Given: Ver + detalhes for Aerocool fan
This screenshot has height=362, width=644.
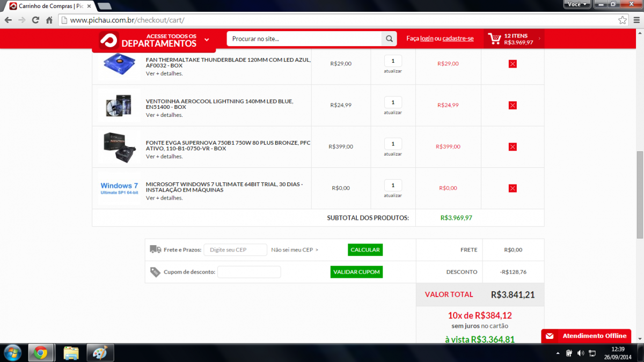Looking at the screenshot, I should click(164, 115).
